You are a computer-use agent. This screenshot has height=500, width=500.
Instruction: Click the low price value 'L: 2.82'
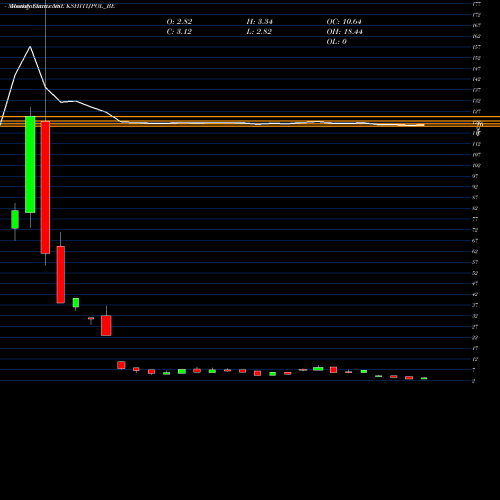click(x=259, y=31)
